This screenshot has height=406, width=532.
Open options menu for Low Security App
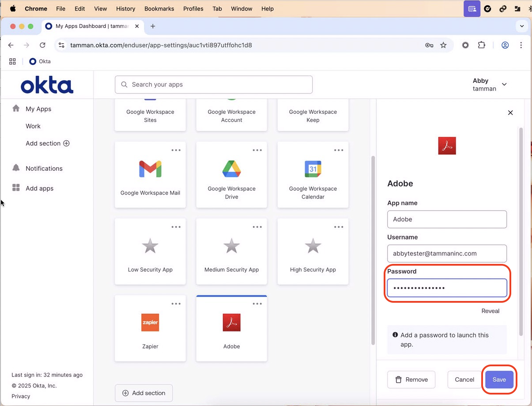176,227
